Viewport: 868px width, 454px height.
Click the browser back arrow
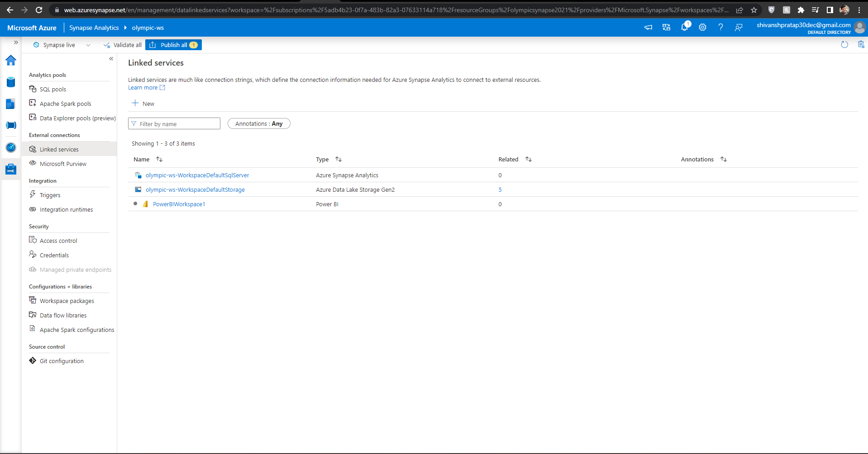point(10,9)
